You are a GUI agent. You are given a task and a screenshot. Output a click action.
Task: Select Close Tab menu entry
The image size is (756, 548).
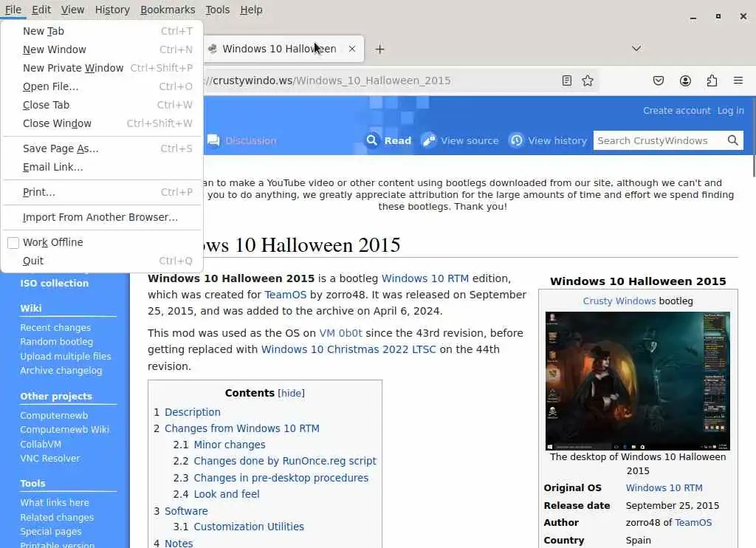pyautogui.click(x=102, y=105)
